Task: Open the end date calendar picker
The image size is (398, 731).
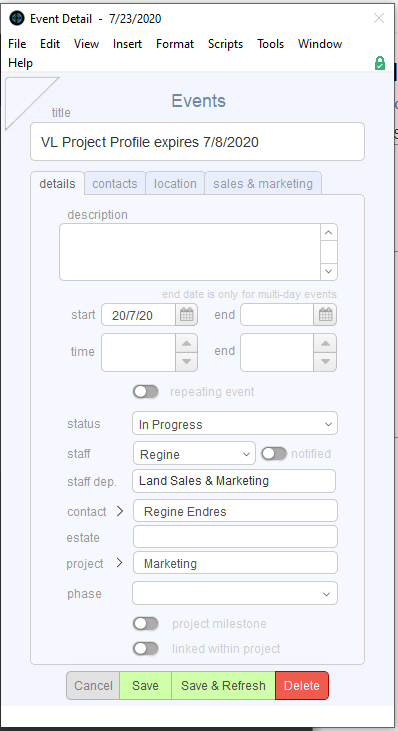Action: click(325, 315)
